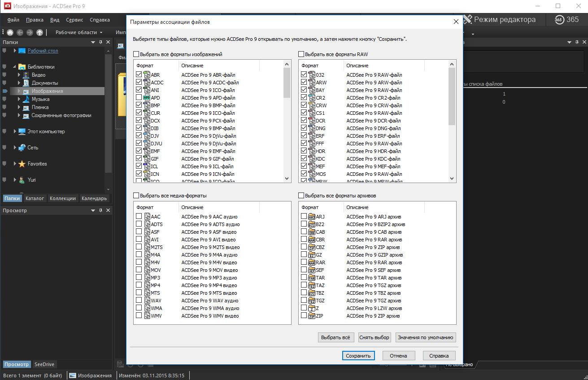Click the Favorites star icon
Viewport: 588px width, 380px height.
tap(22, 164)
